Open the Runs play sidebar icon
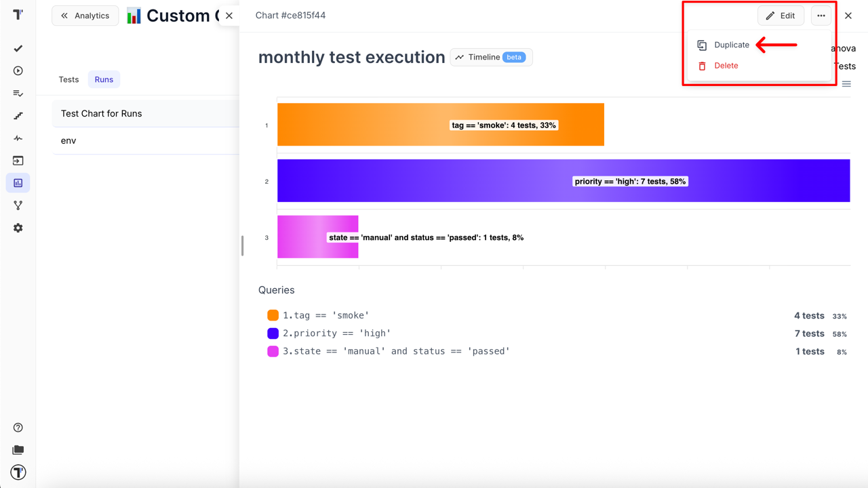Image resolution: width=868 pixels, height=488 pixels. click(18, 71)
